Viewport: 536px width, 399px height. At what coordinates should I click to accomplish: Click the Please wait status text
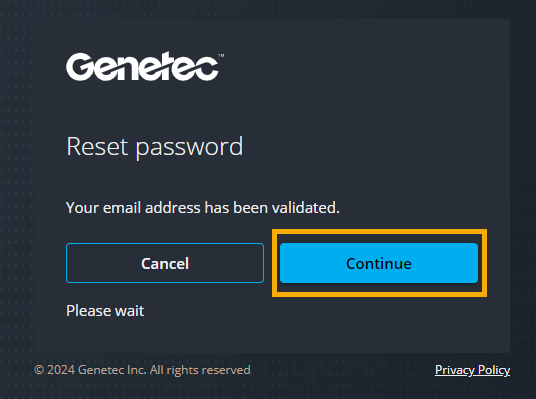click(x=105, y=311)
